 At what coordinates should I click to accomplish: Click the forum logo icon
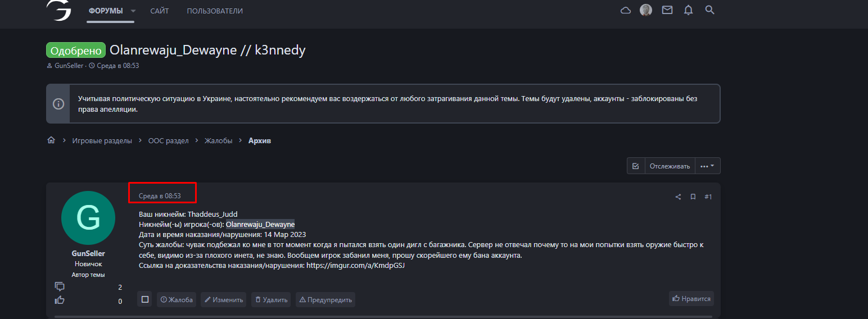click(x=58, y=11)
